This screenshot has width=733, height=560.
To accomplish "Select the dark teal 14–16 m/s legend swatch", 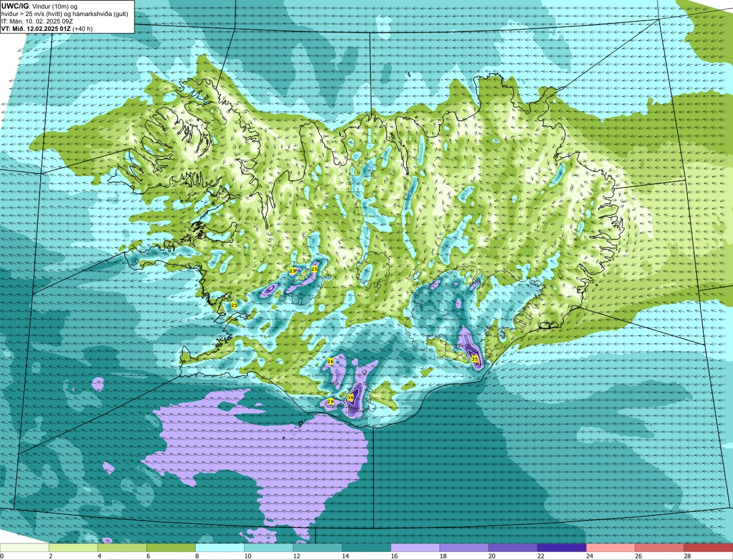I will pos(366,547).
